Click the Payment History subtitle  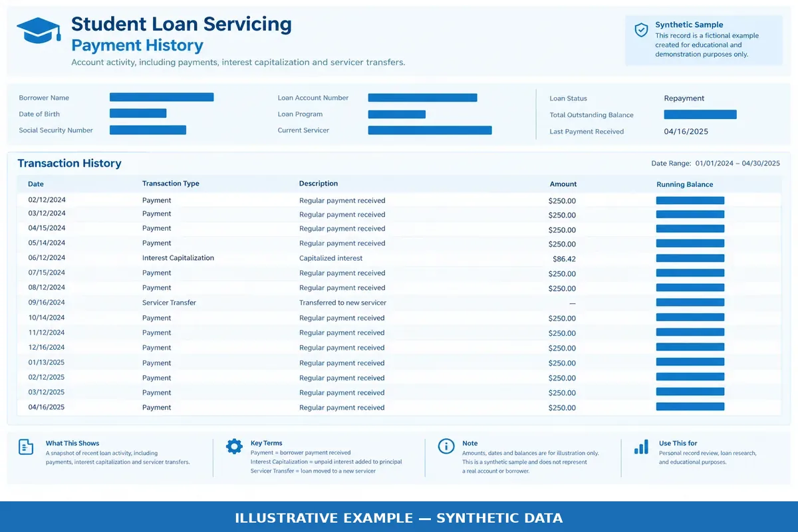tap(137, 46)
